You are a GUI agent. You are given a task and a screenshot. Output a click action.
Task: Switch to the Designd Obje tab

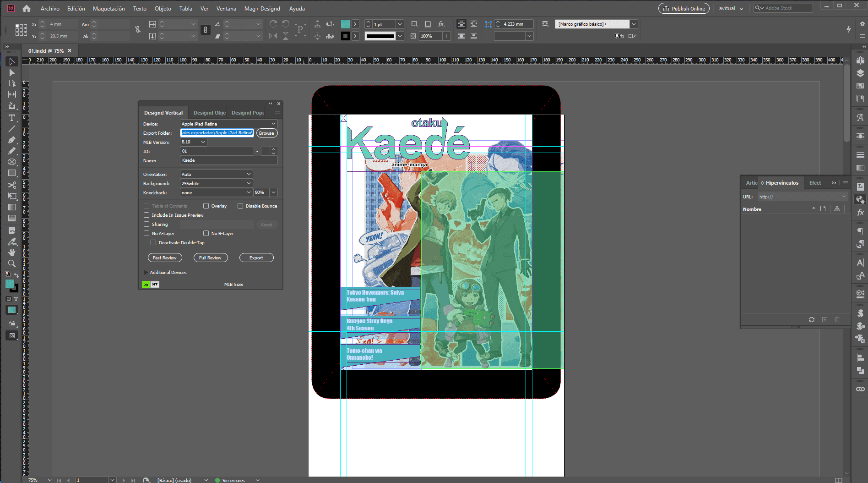(x=209, y=113)
